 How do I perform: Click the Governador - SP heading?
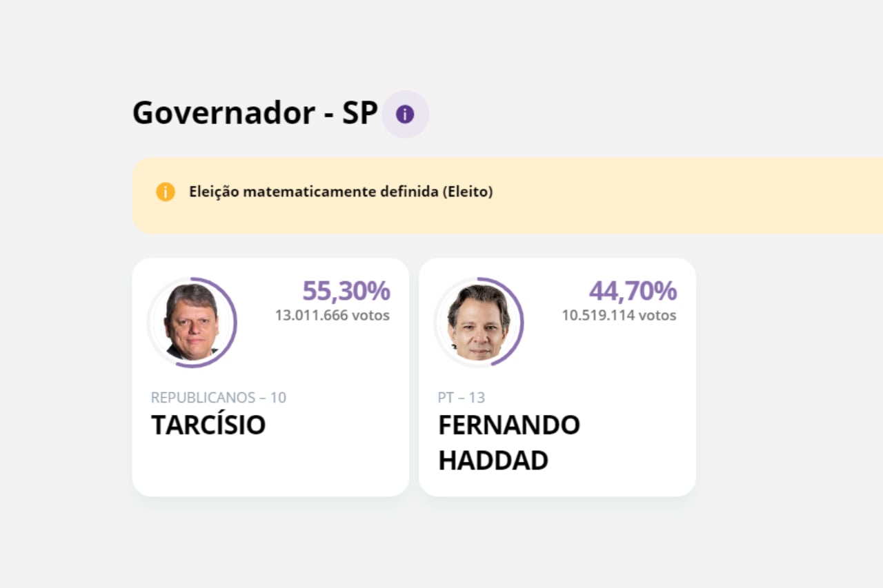pyautogui.click(x=255, y=112)
